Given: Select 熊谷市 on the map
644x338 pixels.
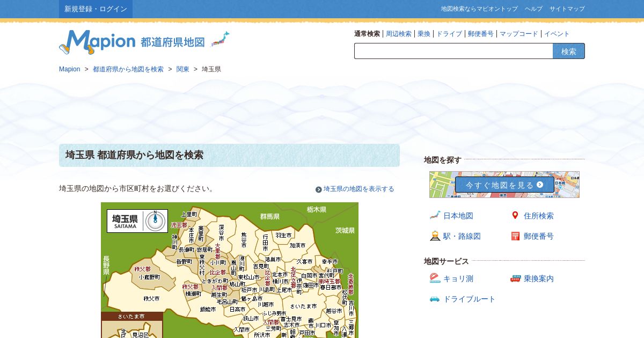Looking at the screenshot, I should pos(244,240).
